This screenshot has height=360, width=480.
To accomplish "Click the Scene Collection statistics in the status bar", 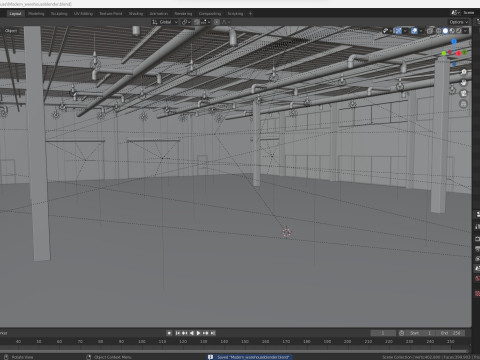I will pos(431,357).
